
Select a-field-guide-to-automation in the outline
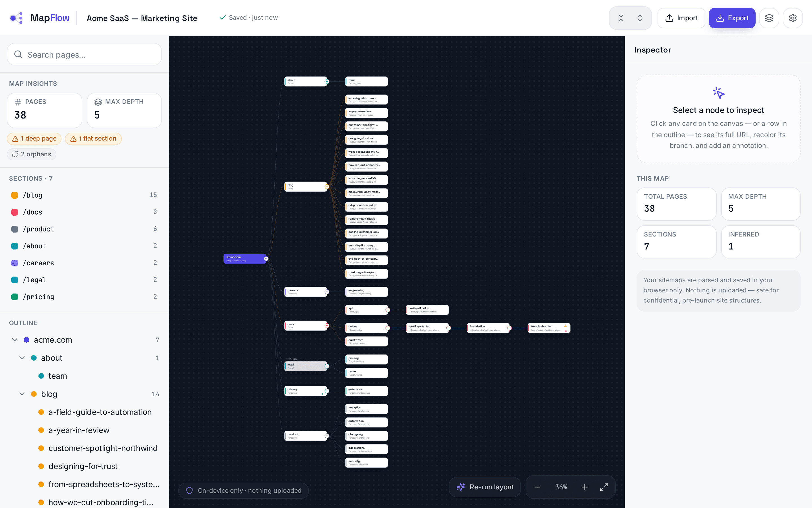(x=100, y=412)
